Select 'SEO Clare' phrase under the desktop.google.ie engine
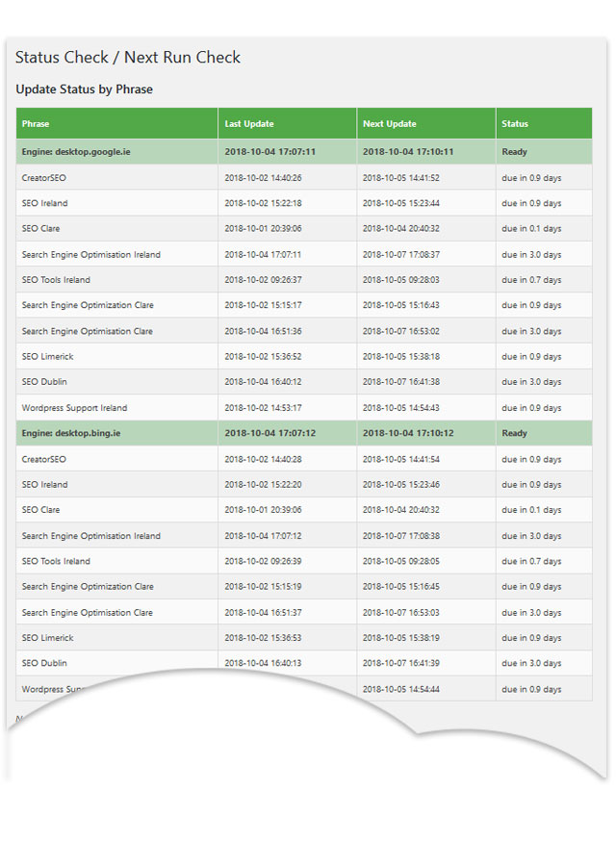Viewport: 616px width, 866px height. click(40, 229)
